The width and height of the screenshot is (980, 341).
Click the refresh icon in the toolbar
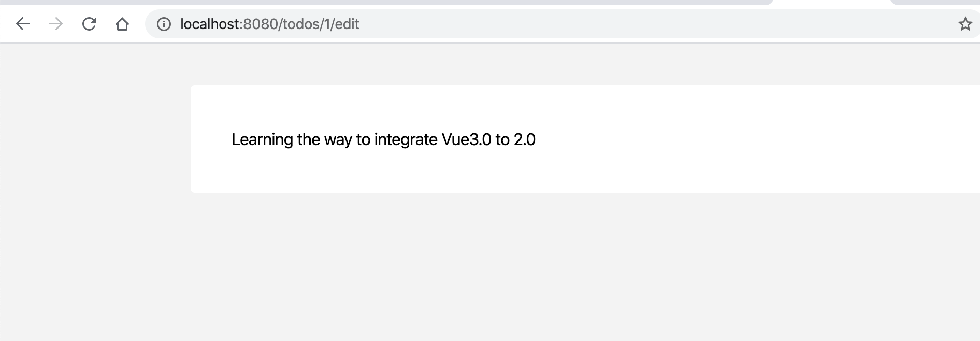tap(89, 24)
